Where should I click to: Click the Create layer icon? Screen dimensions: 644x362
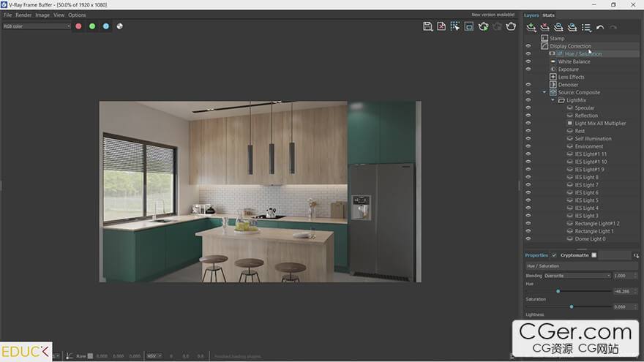click(x=531, y=28)
